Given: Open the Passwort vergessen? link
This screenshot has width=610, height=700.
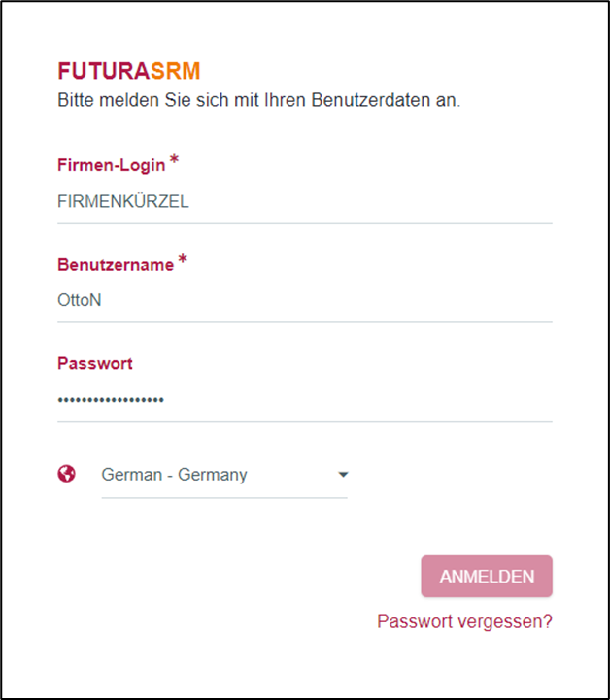Looking at the screenshot, I should click(464, 621).
